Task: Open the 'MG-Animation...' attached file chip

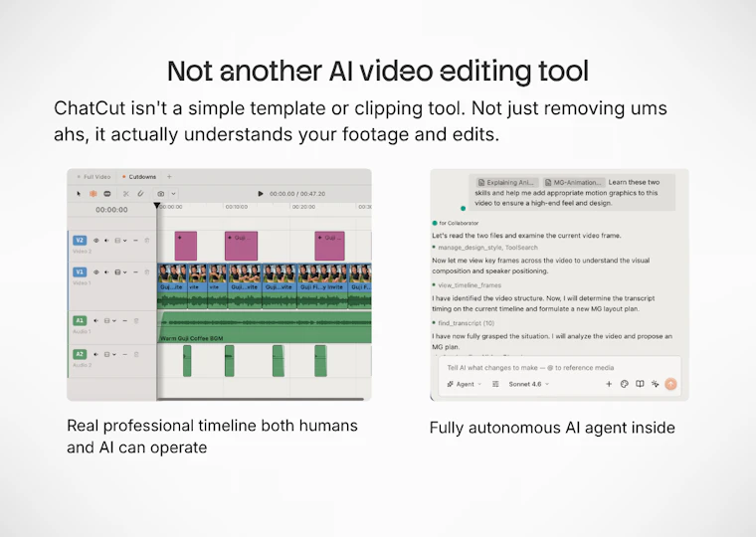Action: [574, 182]
